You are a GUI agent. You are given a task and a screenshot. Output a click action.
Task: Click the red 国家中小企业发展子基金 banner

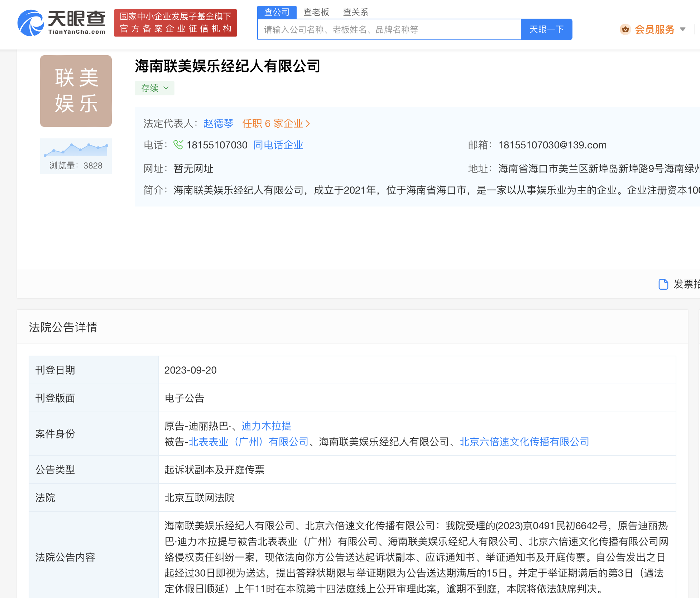(x=176, y=23)
